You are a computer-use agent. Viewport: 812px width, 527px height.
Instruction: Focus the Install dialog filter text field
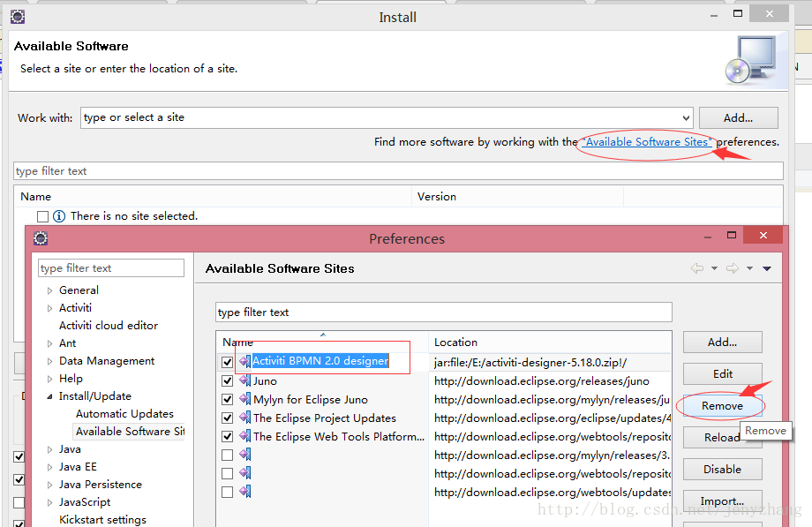pyautogui.click(x=398, y=171)
